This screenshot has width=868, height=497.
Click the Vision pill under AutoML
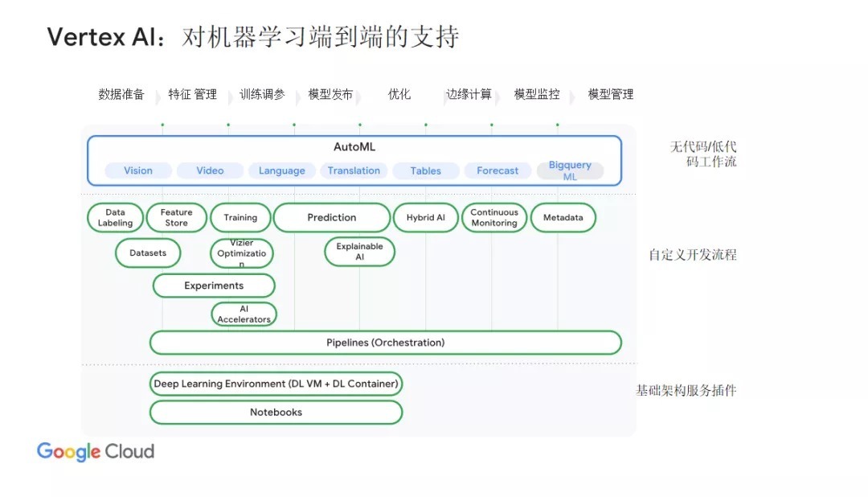[138, 170]
